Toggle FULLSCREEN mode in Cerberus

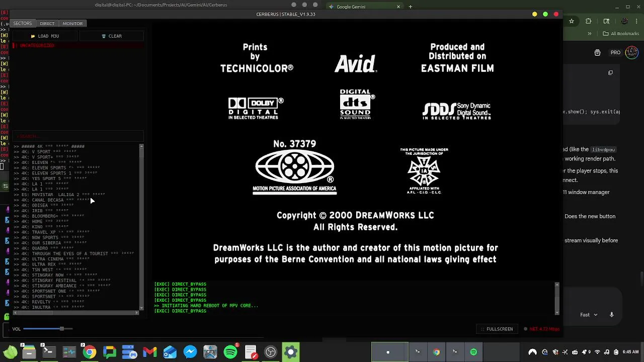pyautogui.click(x=496, y=329)
